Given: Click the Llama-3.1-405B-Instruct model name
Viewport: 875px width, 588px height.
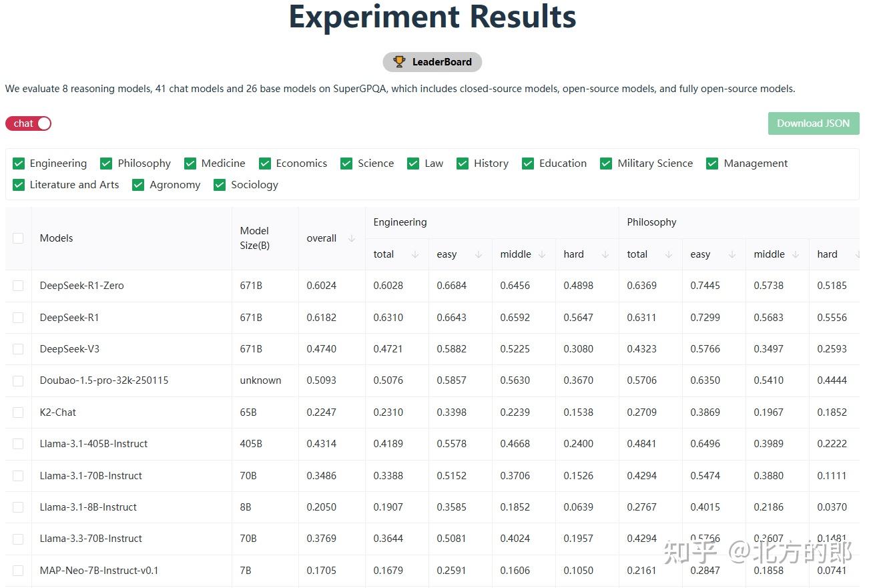Looking at the screenshot, I should [x=93, y=444].
